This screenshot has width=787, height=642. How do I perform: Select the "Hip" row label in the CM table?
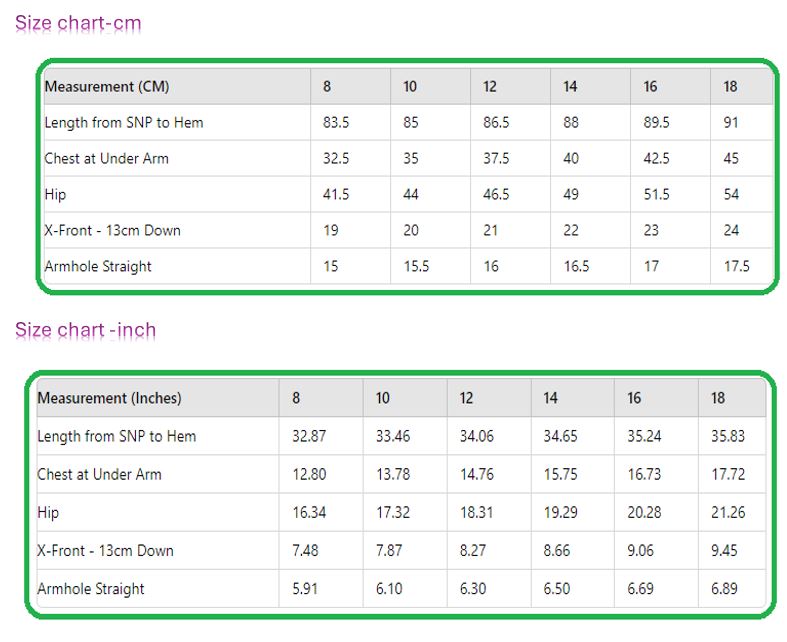click(55, 195)
